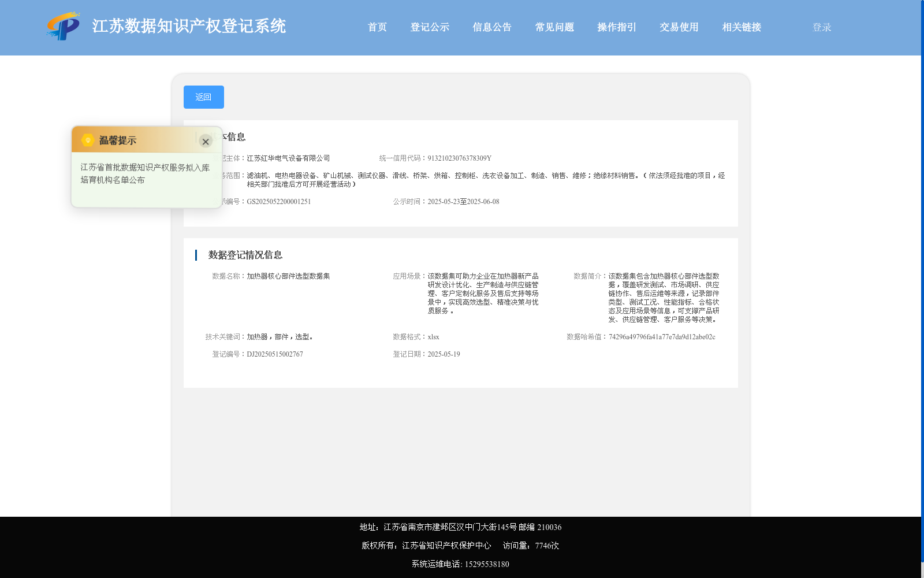Close the 温馨提示 popup
The height and width of the screenshot is (578, 924).
click(x=206, y=142)
